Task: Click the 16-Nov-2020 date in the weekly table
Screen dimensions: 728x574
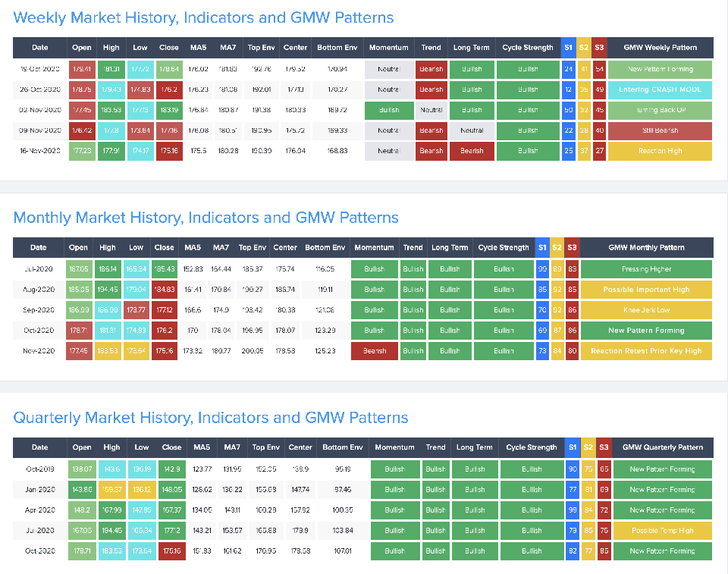Action: tap(40, 151)
